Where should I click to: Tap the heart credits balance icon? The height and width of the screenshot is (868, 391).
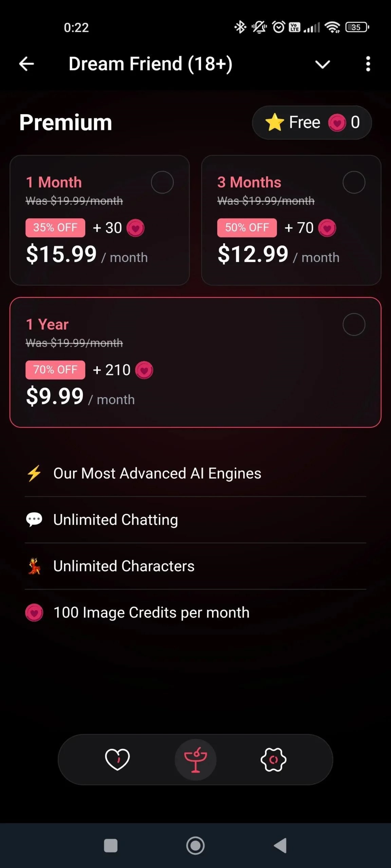click(337, 122)
